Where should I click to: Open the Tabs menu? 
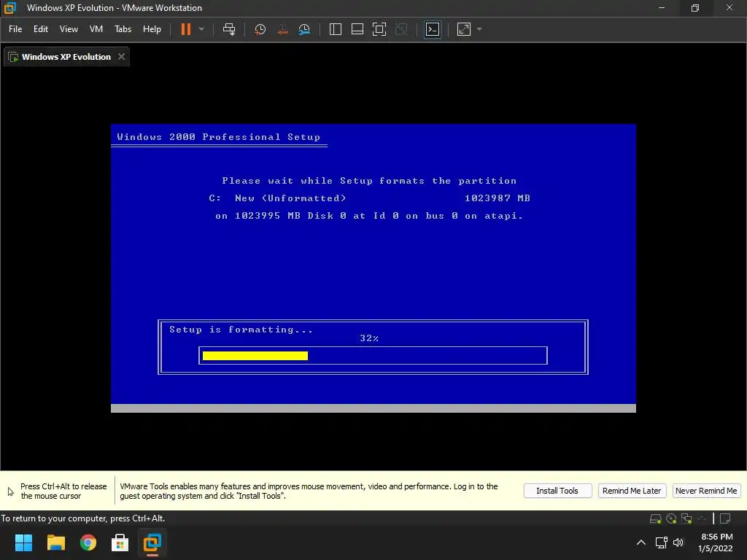point(123,29)
